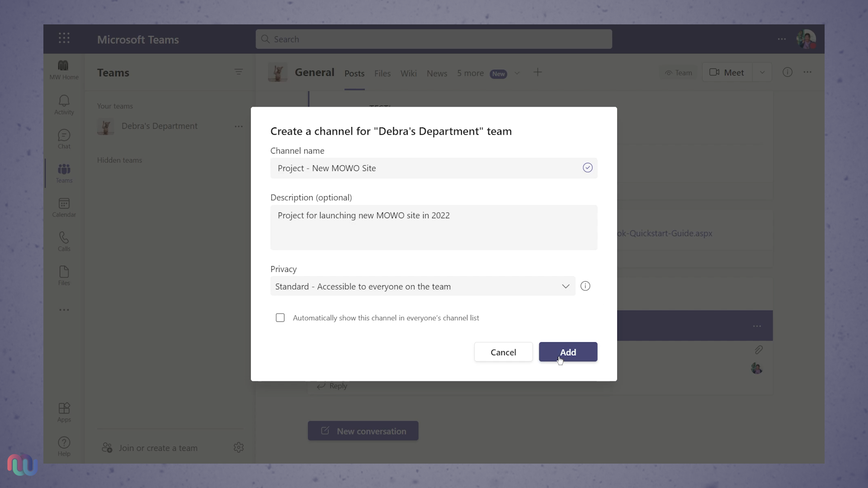The height and width of the screenshot is (488, 868).
Task: Expand the Meet options dropdown arrow
Action: coord(762,72)
